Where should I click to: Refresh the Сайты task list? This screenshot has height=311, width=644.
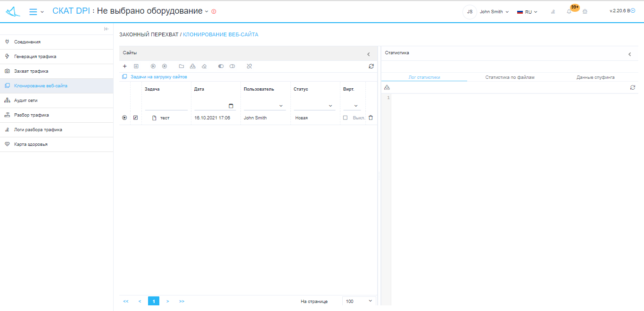click(371, 67)
